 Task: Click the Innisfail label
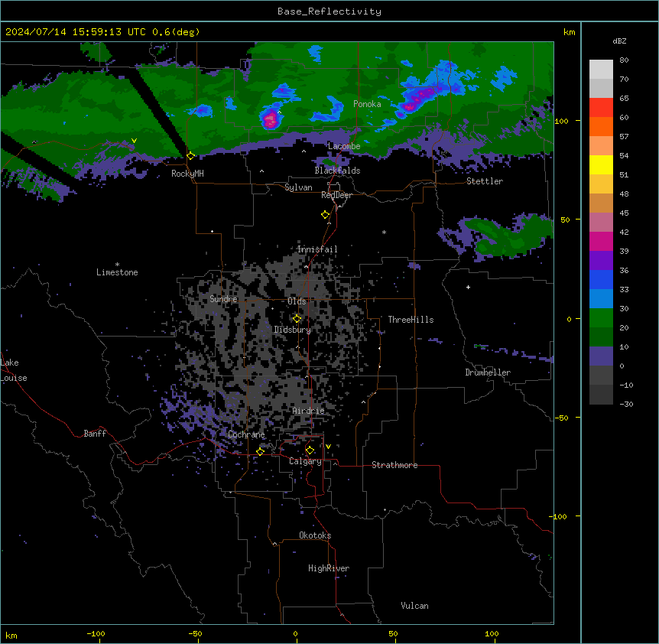317,249
